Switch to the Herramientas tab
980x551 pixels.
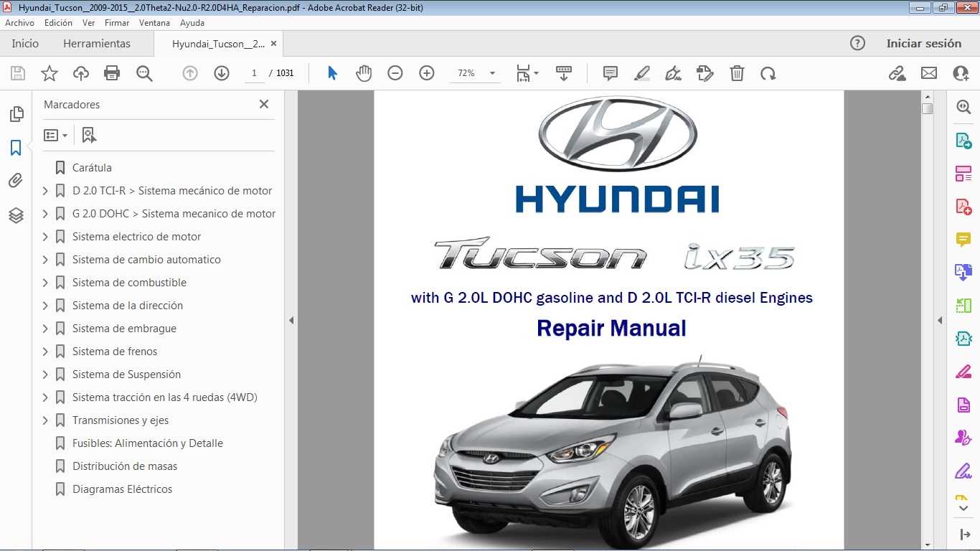(97, 43)
